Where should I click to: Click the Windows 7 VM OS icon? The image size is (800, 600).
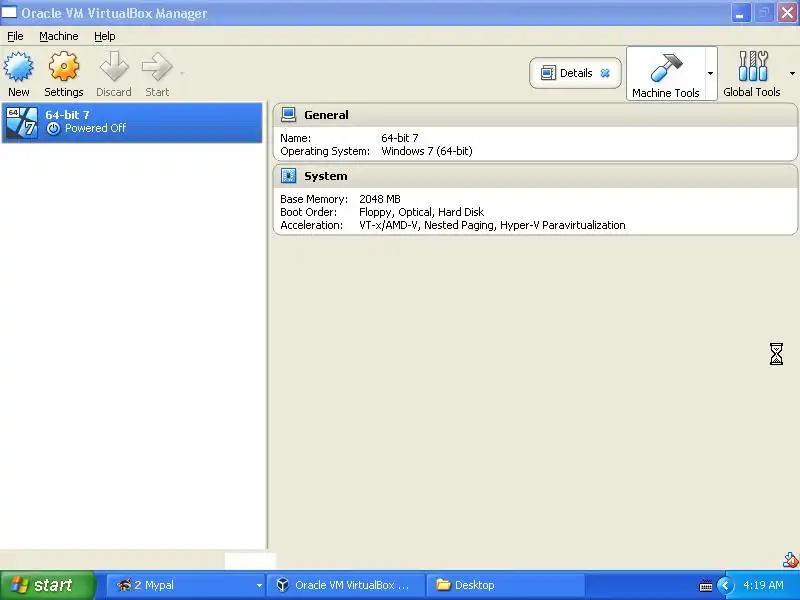(x=21, y=122)
